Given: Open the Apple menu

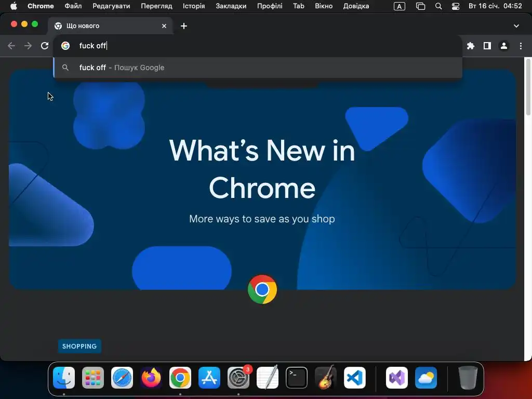Looking at the screenshot, I should (14, 6).
